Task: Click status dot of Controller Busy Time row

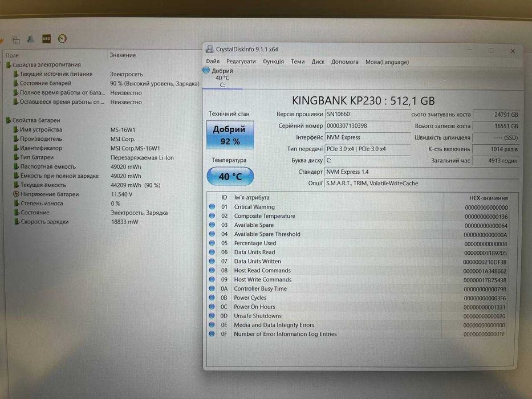Action: [212, 289]
